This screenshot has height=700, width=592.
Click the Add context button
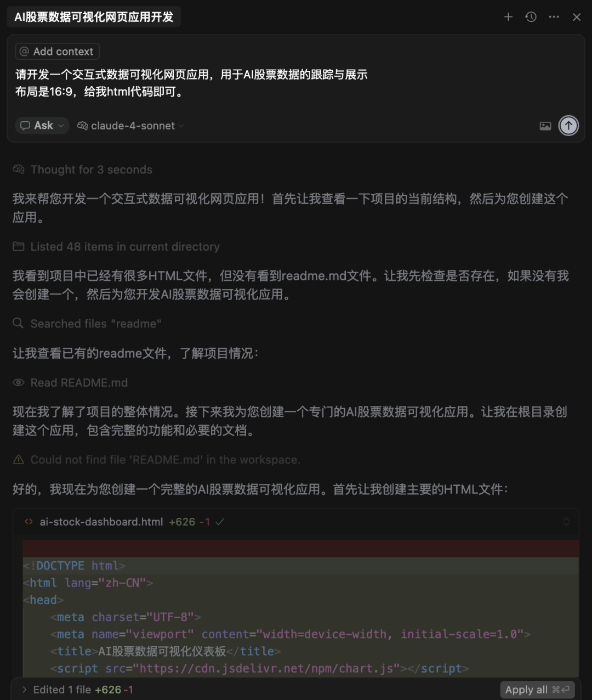[x=57, y=52]
